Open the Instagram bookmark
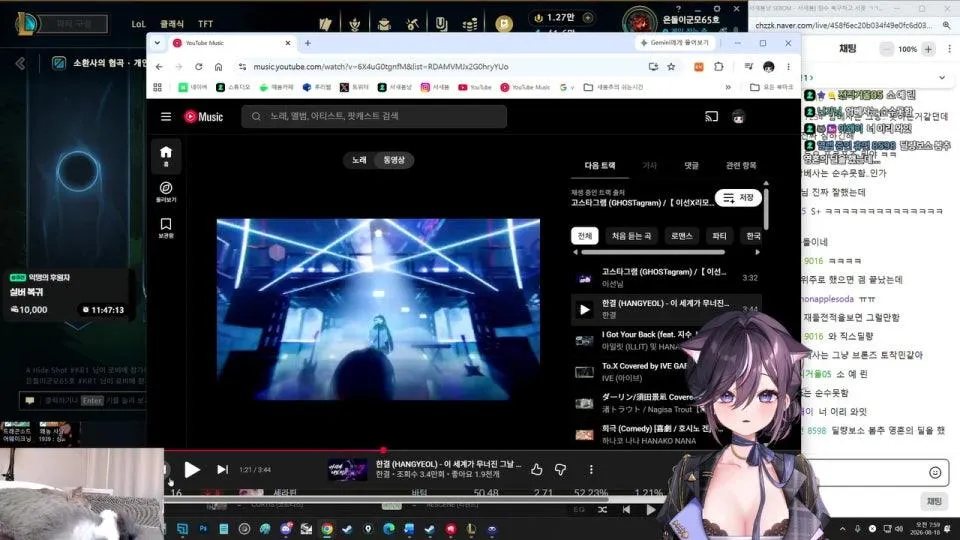960x540 pixels. (435, 88)
